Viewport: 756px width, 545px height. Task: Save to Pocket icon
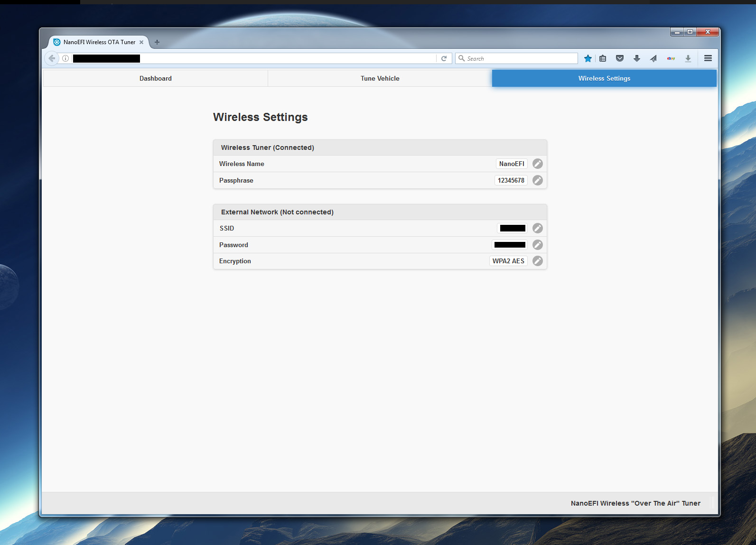(620, 58)
